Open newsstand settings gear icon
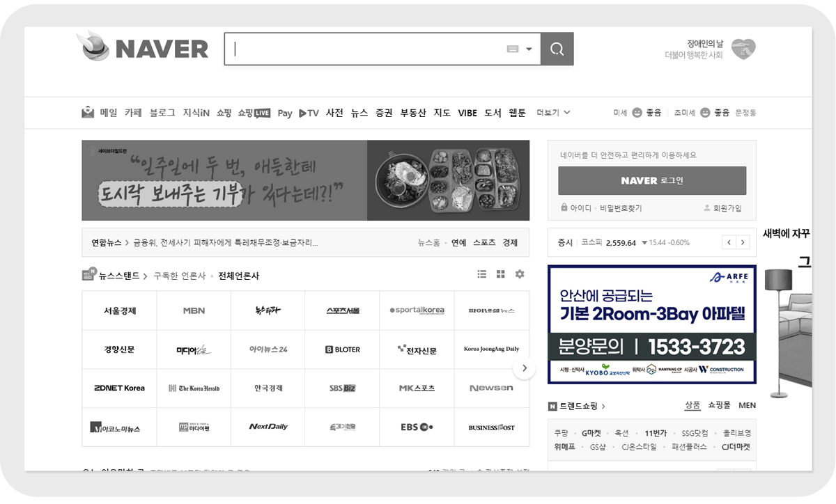The image size is (836, 504). (520, 274)
